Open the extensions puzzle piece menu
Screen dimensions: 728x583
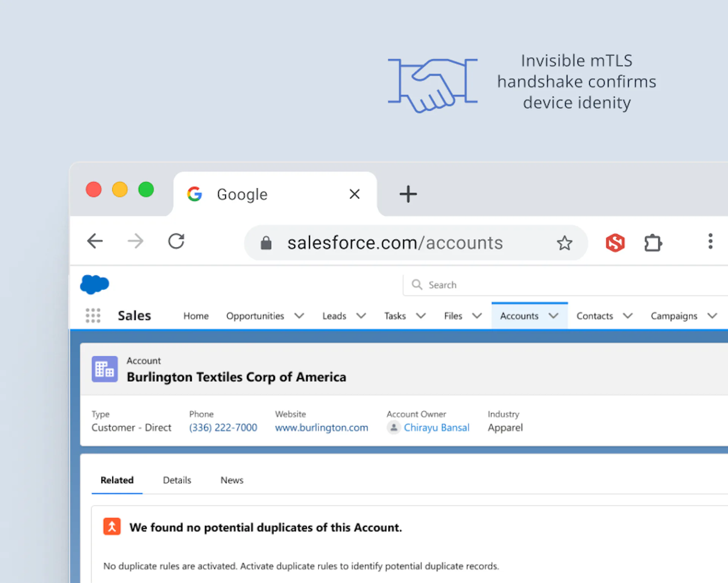click(653, 243)
